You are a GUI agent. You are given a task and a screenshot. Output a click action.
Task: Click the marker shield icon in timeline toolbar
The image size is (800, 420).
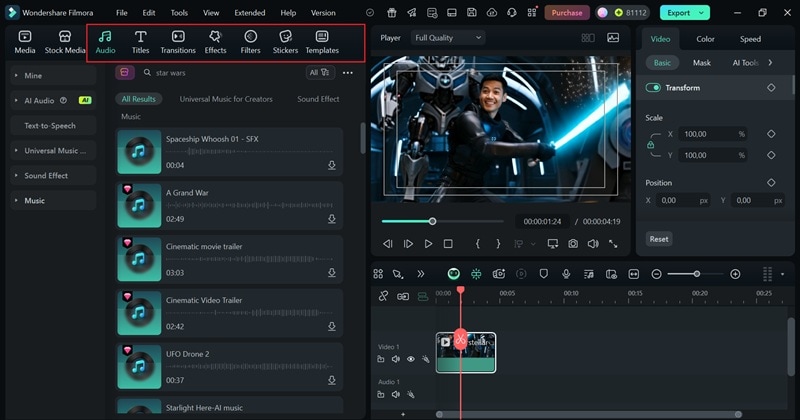[x=543, y=274]
